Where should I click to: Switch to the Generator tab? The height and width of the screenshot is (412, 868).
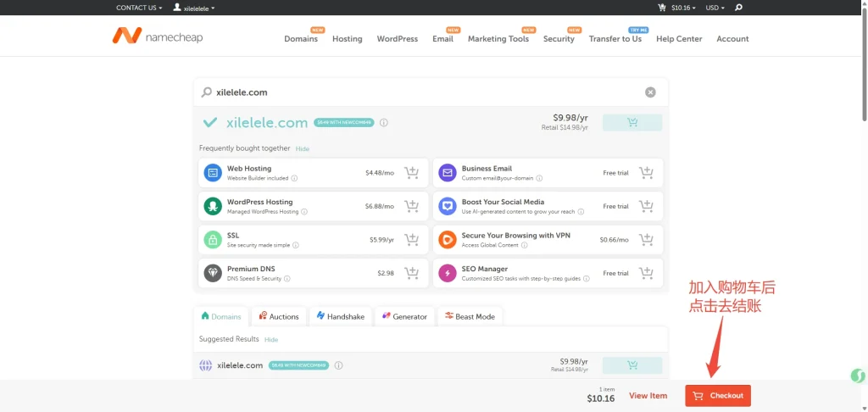404,316
